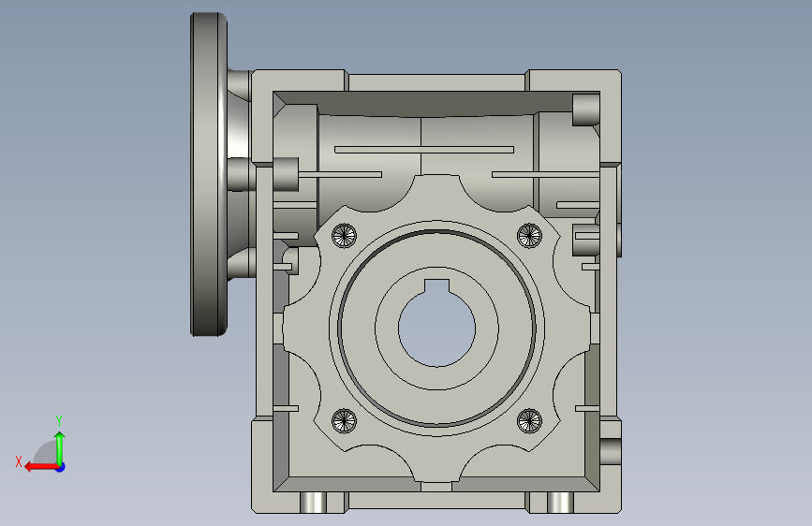Image resolution: width=812 pixels, height=526 pixels.
Task: Click the blue Z axis dot of triad
Action: (61, 467)
